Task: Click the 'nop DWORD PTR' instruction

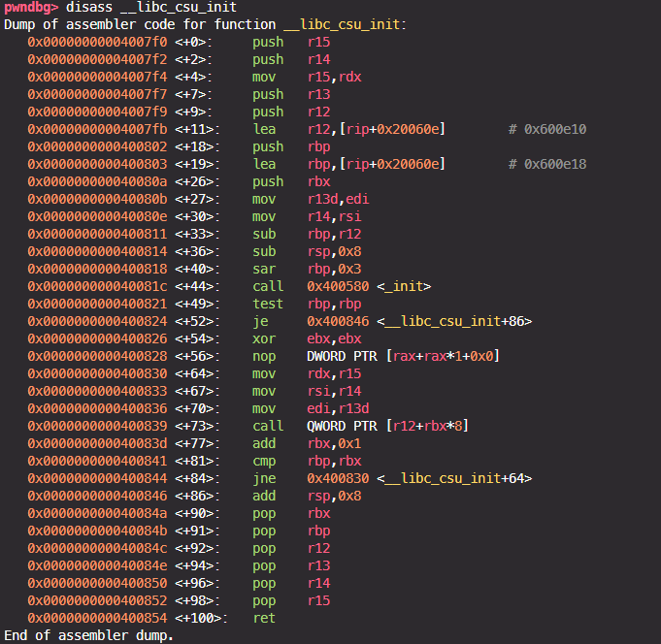Action: (x=376, y=356)
